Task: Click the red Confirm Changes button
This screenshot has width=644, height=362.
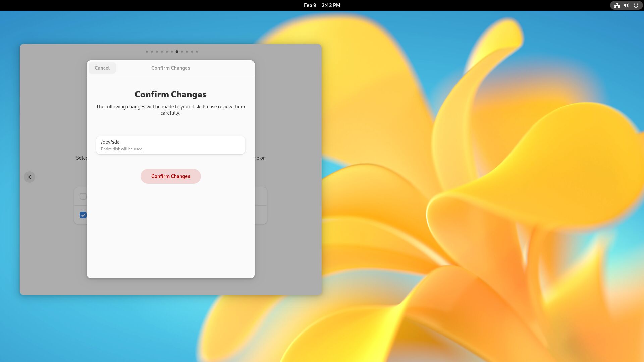Action: point(170,176)
